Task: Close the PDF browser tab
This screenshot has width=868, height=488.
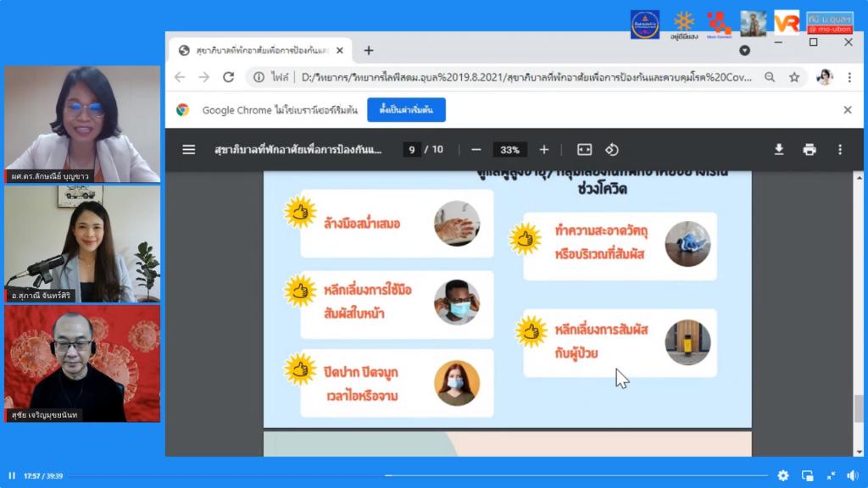Action: [x=340, y=50]
